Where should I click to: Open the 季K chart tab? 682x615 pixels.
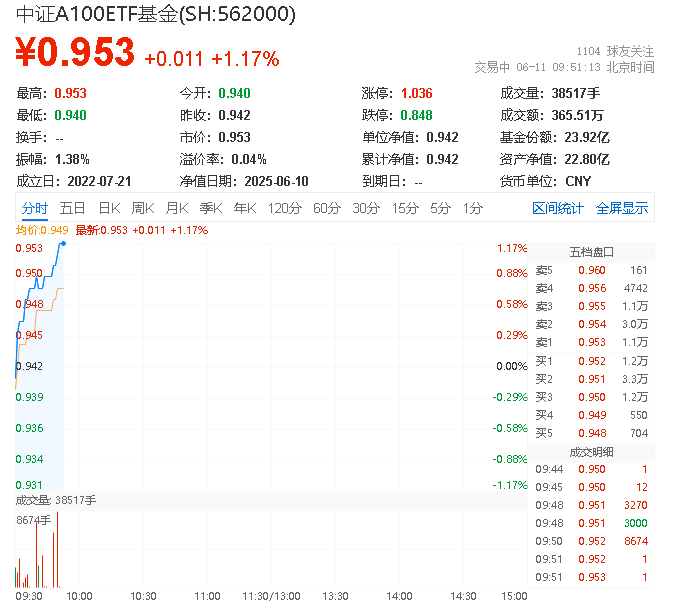210,208
